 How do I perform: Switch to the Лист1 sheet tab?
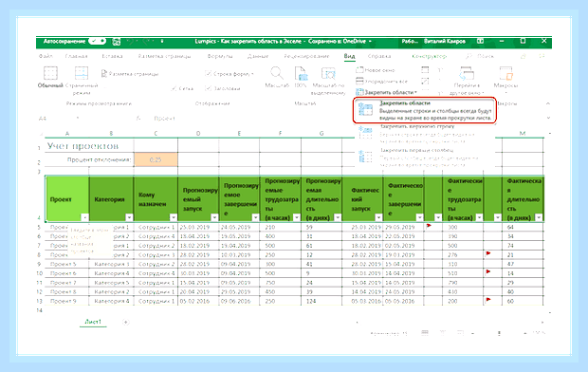(93, 322)
